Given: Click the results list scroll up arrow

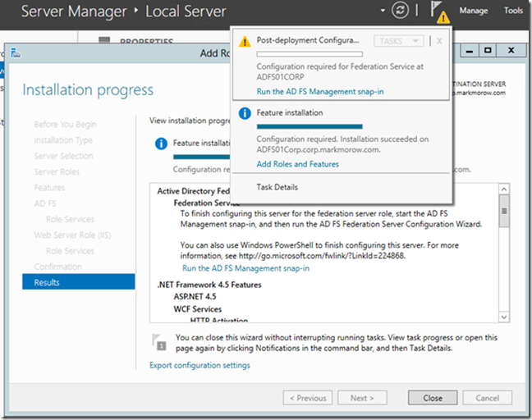Looking at the screenshot, I should coord(504,189).
